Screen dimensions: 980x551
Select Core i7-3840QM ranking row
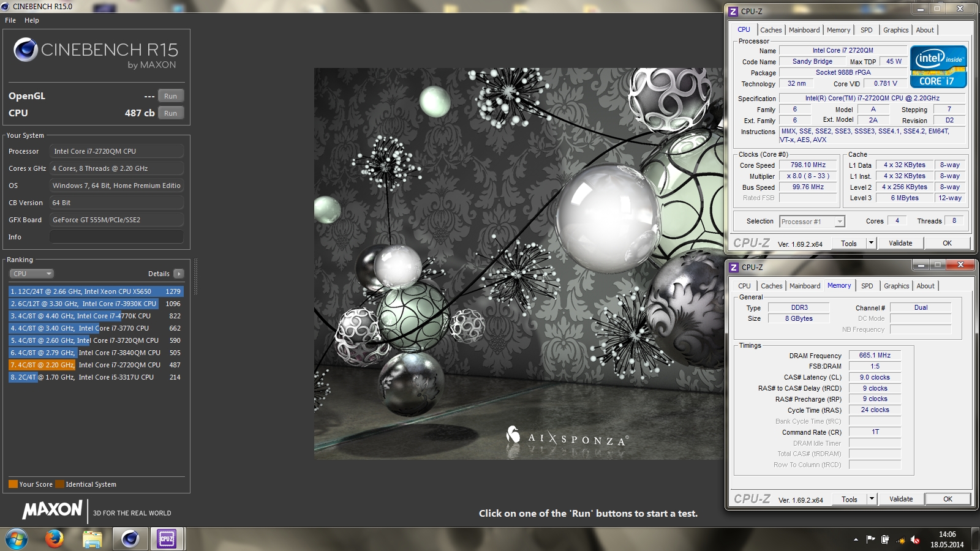pyautogui.click(x=96, y=353)
